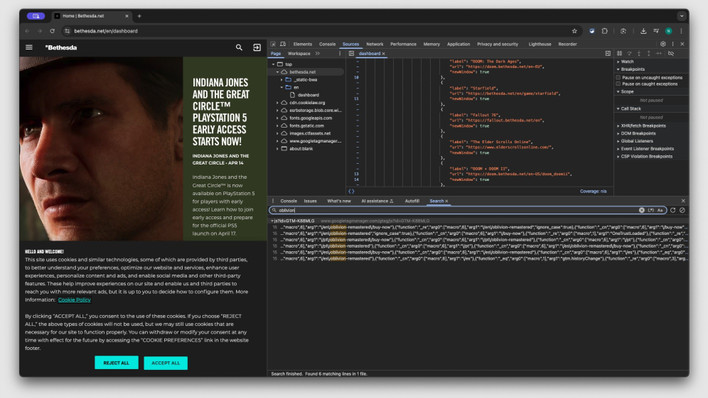Expand the fonts.googleapis.com node
Screen dimensions: 708x398
(x=277, y=118)
